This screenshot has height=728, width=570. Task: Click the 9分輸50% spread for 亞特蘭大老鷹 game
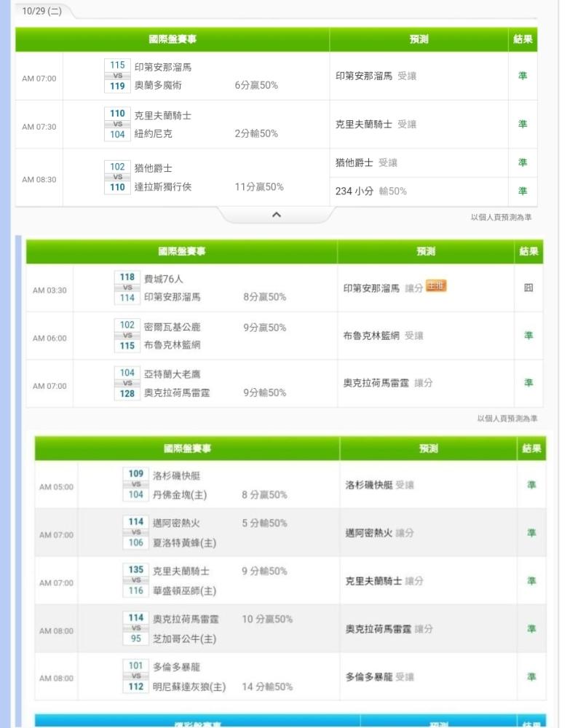(x=264, y=393)
